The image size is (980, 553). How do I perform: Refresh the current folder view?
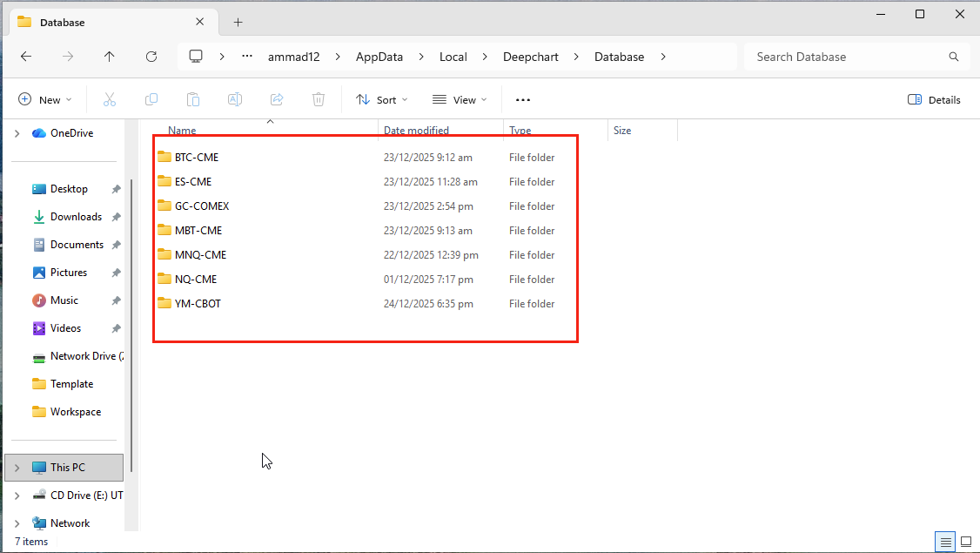tap(151, 57)
